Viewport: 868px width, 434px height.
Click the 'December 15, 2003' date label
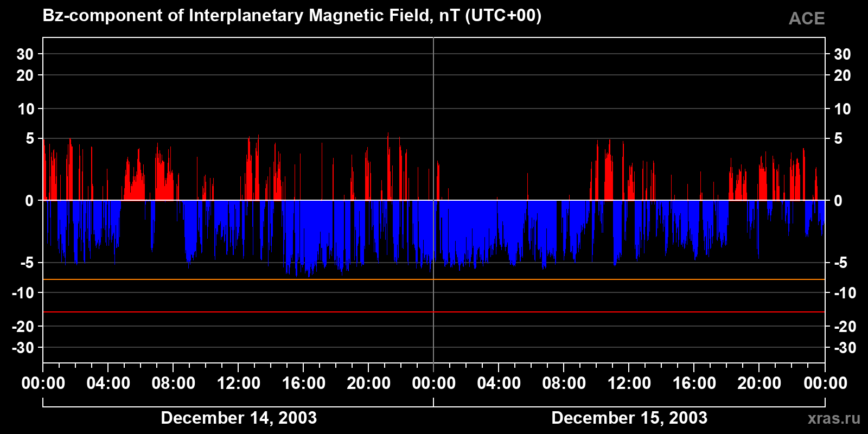[629, 418]
